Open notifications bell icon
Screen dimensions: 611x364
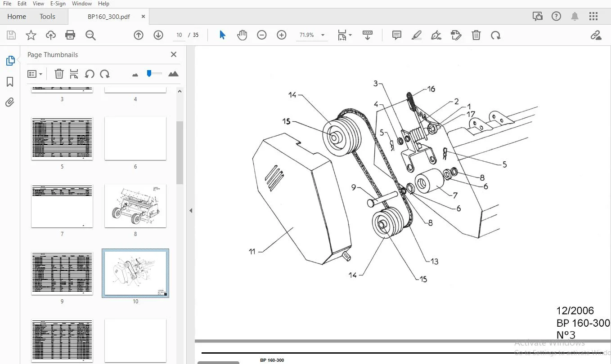click(575, 17)
